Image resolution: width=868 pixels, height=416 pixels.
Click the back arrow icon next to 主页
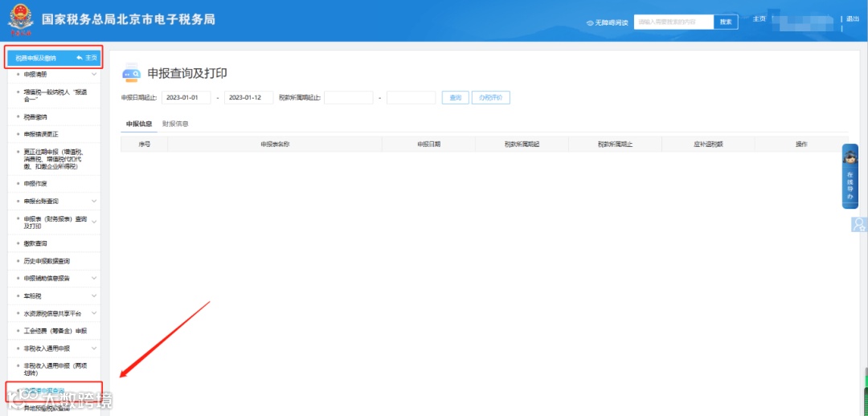80,58
